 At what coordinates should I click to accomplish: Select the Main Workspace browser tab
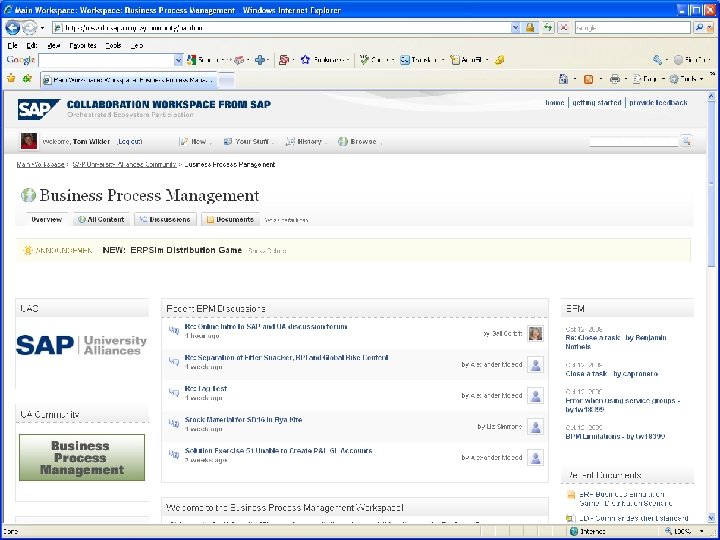[x=129, y=80]
